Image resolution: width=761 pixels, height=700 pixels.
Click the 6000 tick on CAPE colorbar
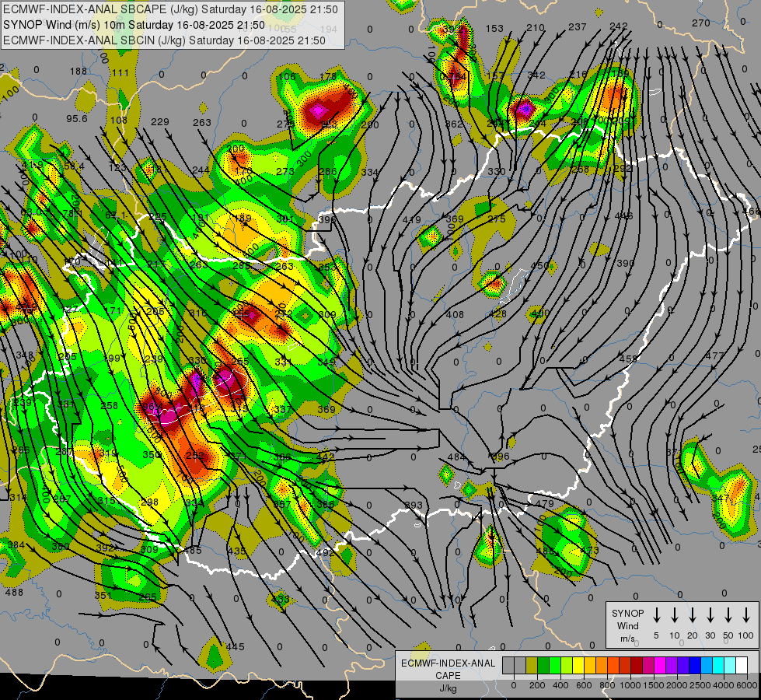pyautogui.click(x=747, y=685)
